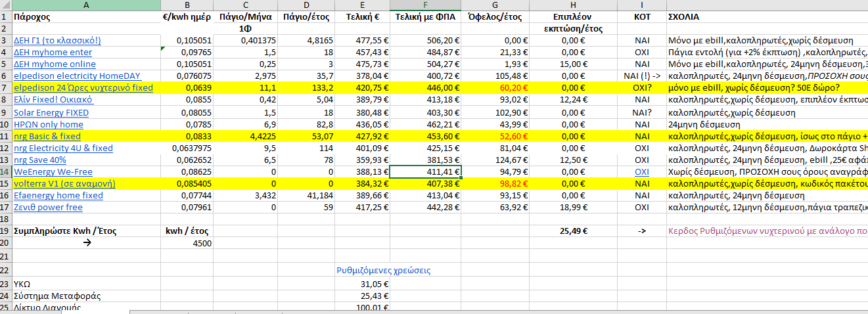This screenshot has height=314, width=868.
Task: Open the Ζενιθ power free link
Action: pos(48,208)
